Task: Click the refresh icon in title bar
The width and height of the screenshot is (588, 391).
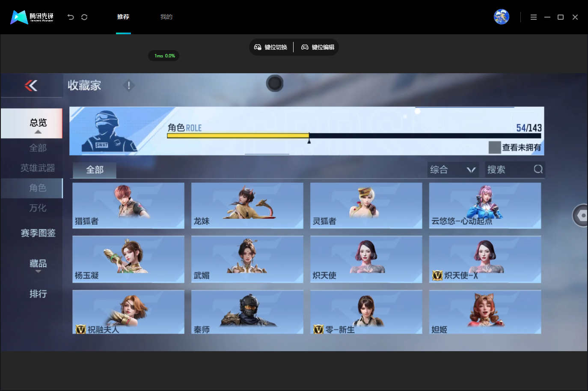Action: point(84,17)
